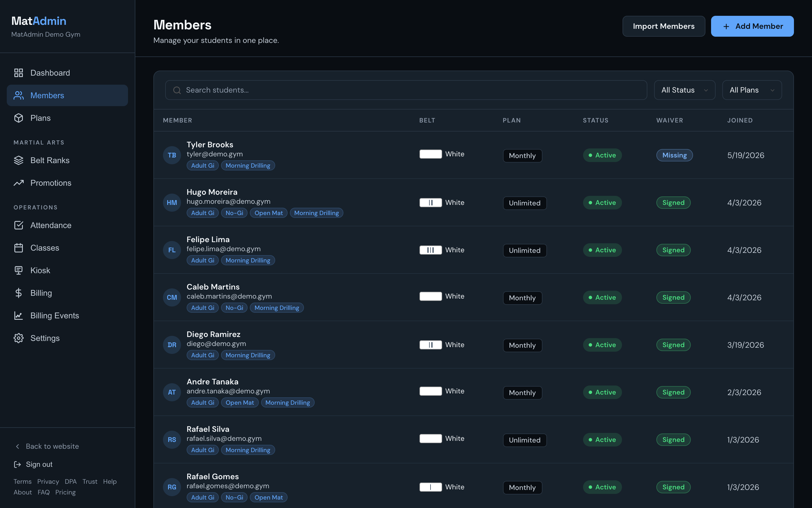Click the Sign out link

(33, 464)
